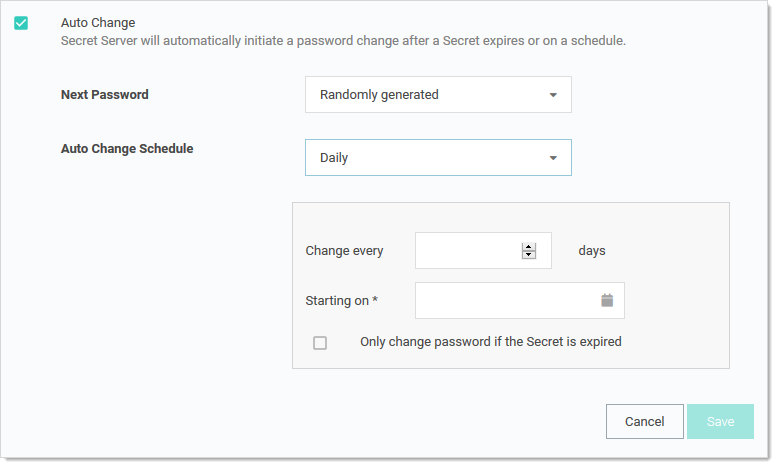Click the Auto Change Schedule label
This screenshot has width=776, height=466.
pos(127,149)
